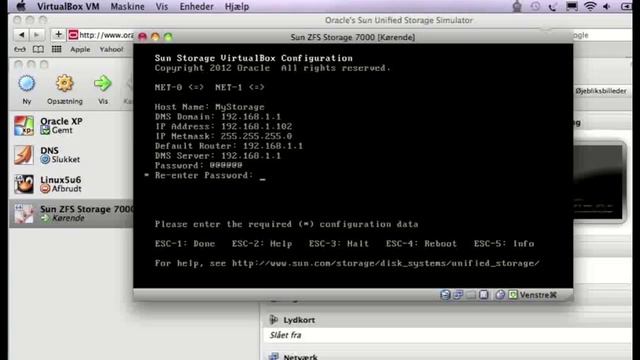Viewport: 640px width, 360px height.
Task: Click the Safari address bar
Action: (101, 35)
